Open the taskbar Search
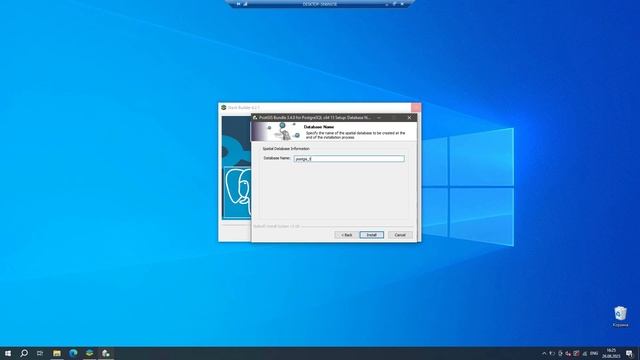This screenshot has height=360, width=640. tap(24, 353)
